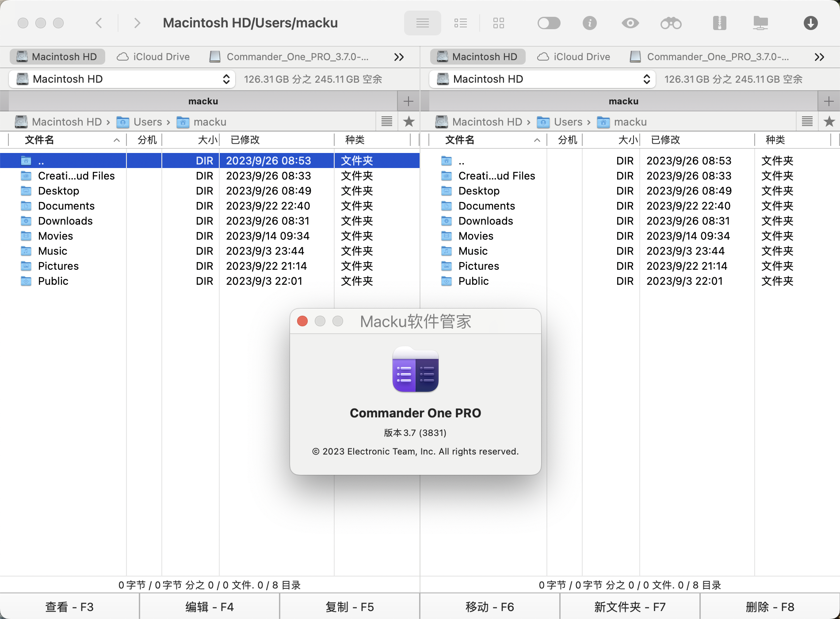The width and height of the screenshot is (840, 619).
Task: Select the parent '..' entry in right panel
Action: (x=630, y=161)
